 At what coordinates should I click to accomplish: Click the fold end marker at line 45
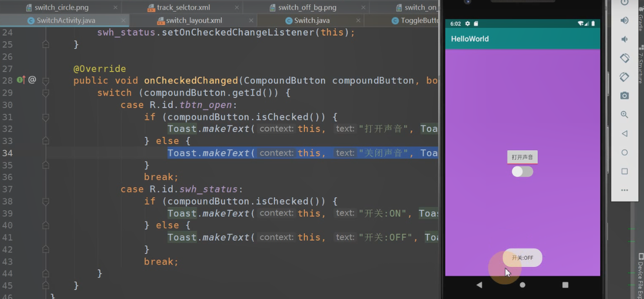tap(46, 285)
